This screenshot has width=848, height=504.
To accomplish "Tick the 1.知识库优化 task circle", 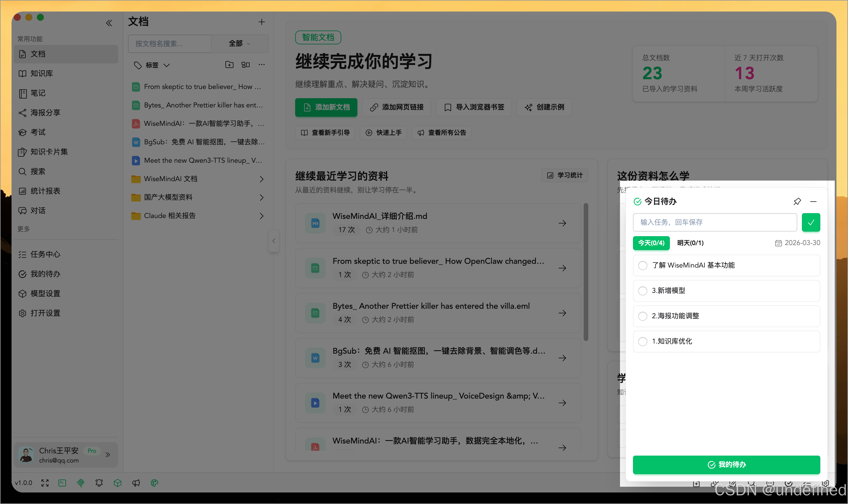I will (642, 341).
